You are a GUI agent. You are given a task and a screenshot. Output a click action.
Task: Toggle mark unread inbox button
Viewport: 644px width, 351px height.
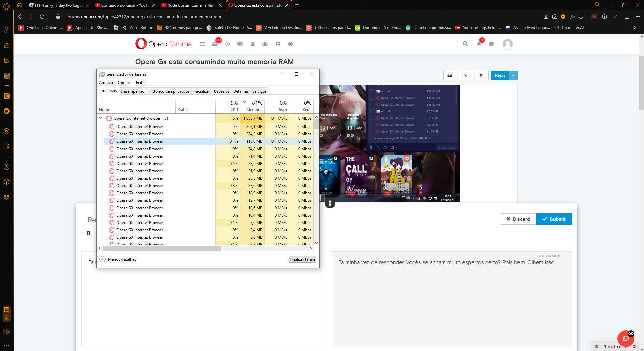tap(450, 75)
